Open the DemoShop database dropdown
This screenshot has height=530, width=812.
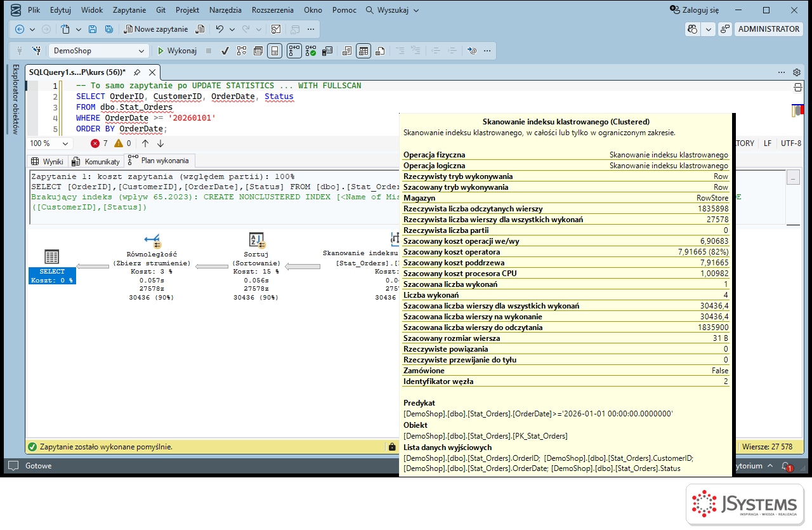click(99, 51)
